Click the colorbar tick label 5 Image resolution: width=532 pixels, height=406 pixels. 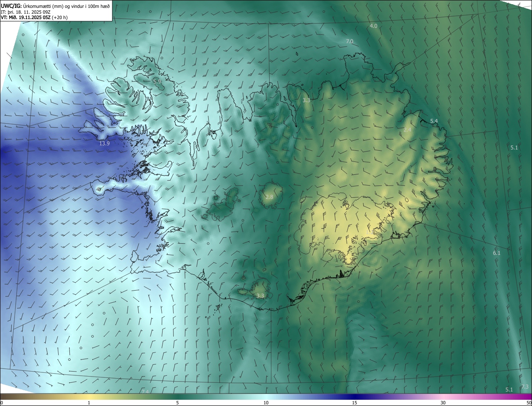click(177, 403)
